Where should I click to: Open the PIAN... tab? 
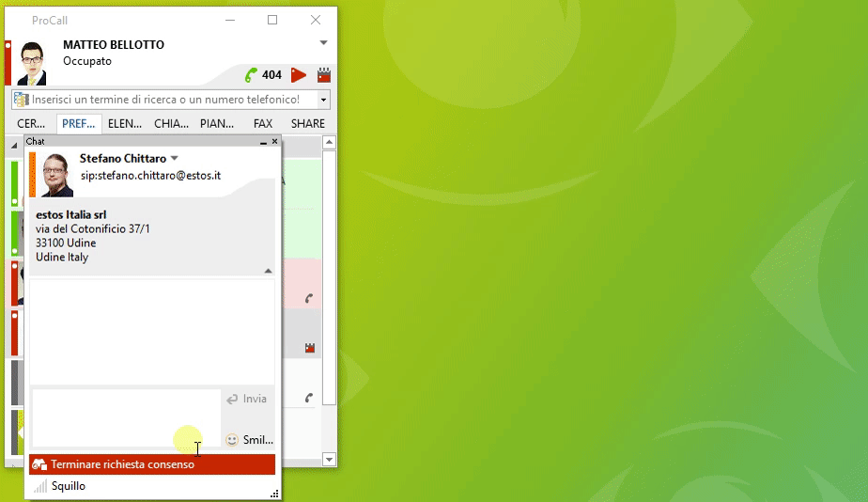coord(217,123)
